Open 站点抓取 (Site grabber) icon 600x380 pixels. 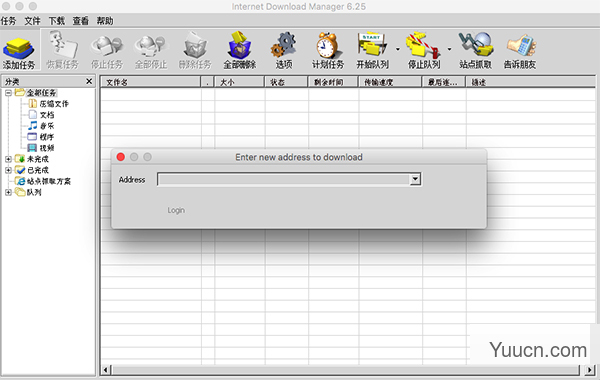[x=475, y=51]
